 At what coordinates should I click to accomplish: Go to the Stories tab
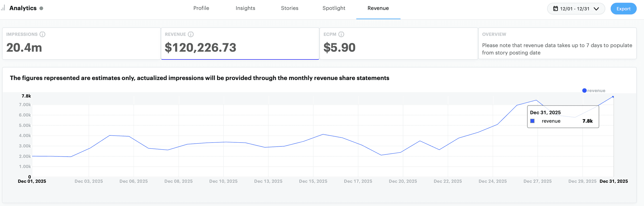coord(289,8)
